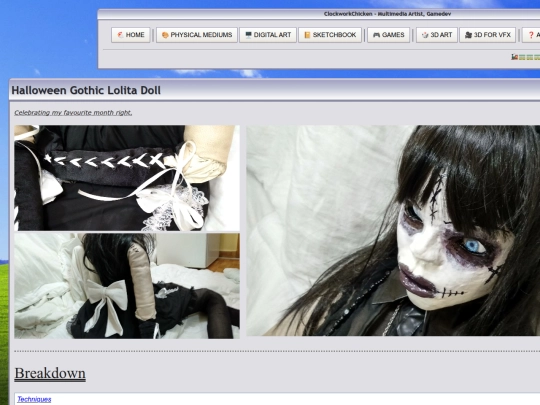540x405 pixels.
Task: Open the SKETCHBOOK section
Action: coord(330,35)
